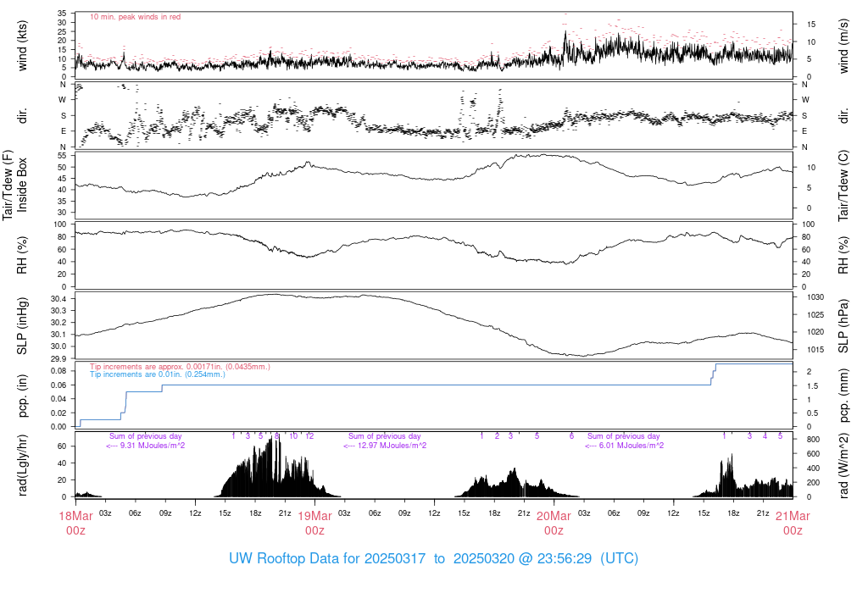Click the '30.2' tick on SLP axis
This screenshot has width=868, height=593.
click(x=58, y=323)
